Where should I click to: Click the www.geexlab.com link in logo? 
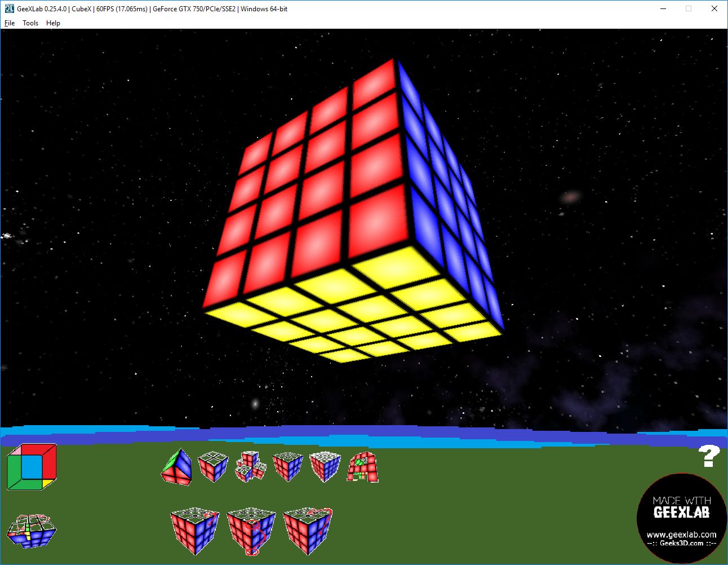(681, 535)
